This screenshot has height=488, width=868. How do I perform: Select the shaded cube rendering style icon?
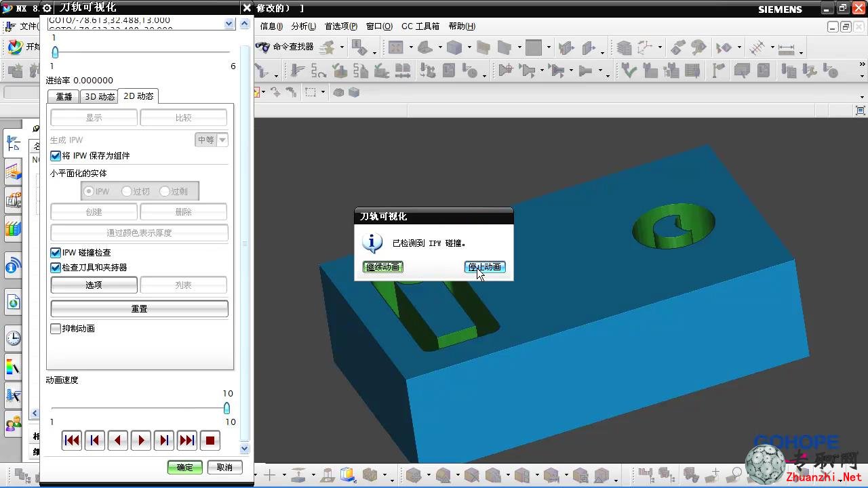pyautogui.click(x=454, y=47)
